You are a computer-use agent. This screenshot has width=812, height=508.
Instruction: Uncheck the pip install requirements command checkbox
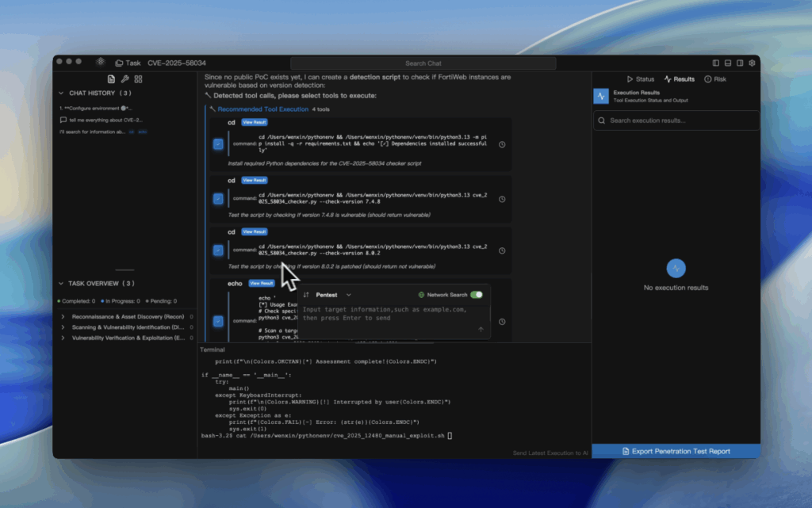pyautogui.click(x=218, y=144)
